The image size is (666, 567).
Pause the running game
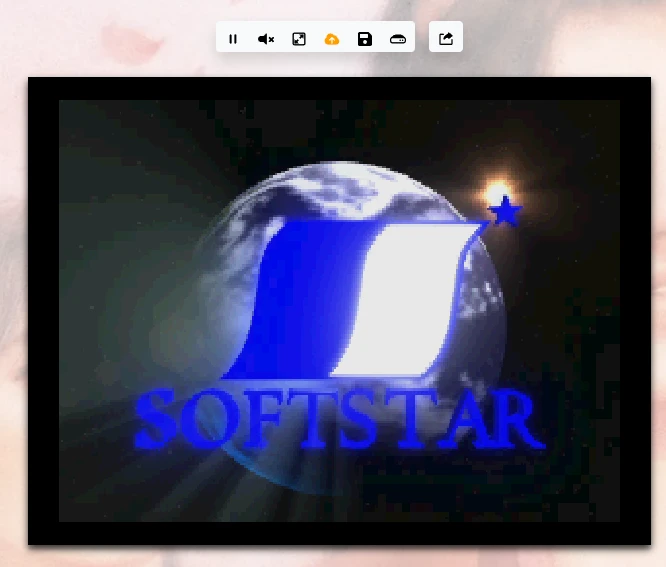(233, 39)
